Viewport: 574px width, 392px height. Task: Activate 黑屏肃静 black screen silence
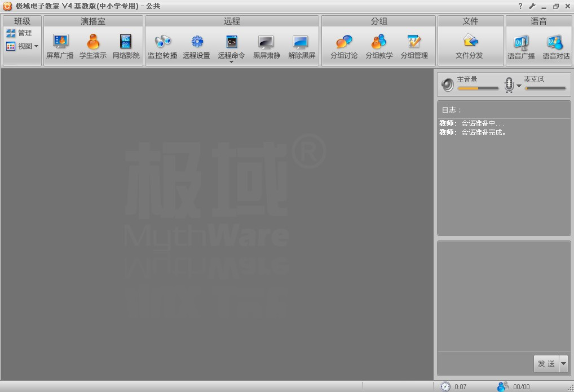(266, 46)
